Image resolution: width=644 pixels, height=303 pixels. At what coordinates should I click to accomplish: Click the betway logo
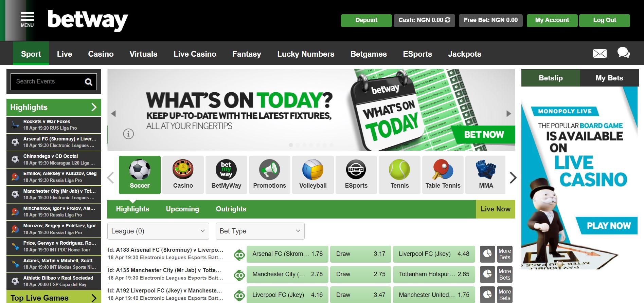pyautogui.click(x=88, y=20)
